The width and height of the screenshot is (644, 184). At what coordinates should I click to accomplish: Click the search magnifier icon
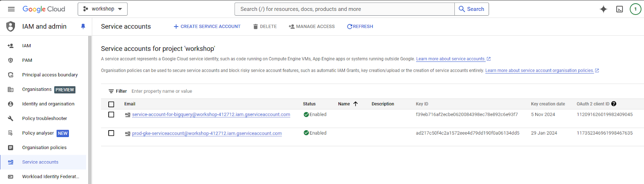(x=462, y=9)
